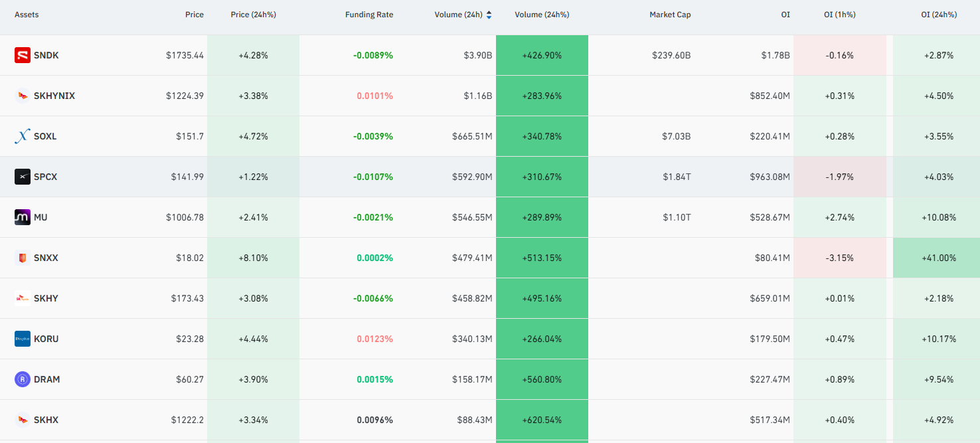The image size is (980, 443).
Task: Click the DRAM round purple icon
Action: pos(23,379)
